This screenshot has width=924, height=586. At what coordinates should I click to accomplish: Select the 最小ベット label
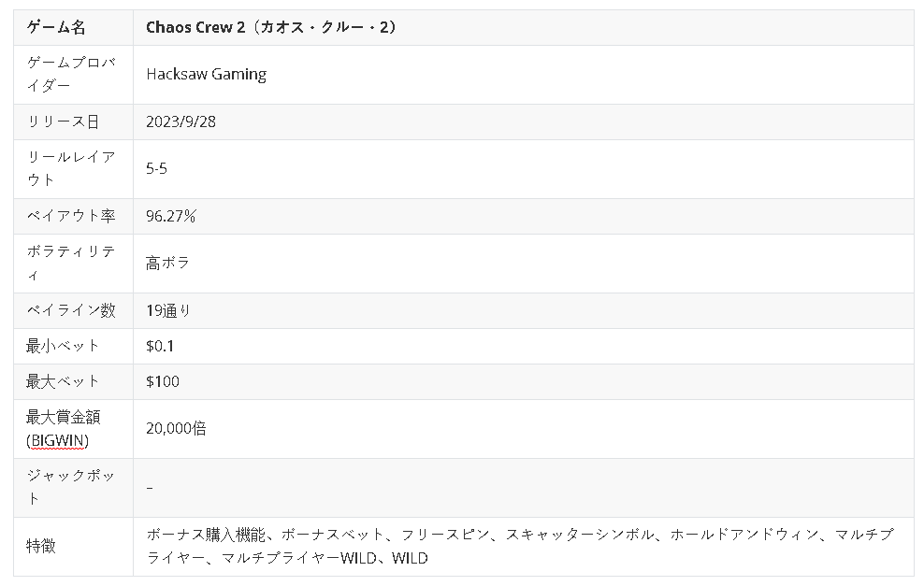pos(63,347)
